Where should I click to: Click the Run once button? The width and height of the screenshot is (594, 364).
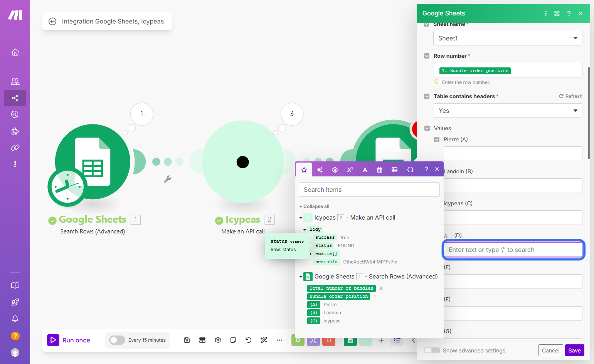69,340
